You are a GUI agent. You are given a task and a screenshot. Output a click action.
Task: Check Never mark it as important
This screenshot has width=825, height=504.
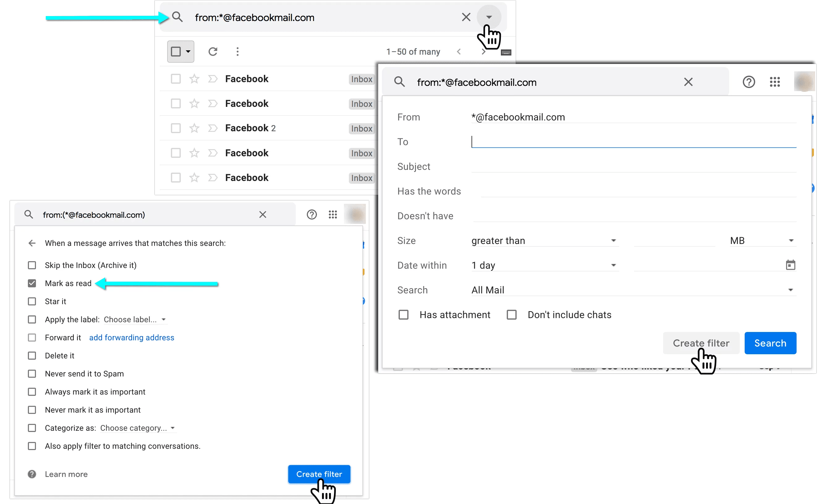(x=32, y=410)
